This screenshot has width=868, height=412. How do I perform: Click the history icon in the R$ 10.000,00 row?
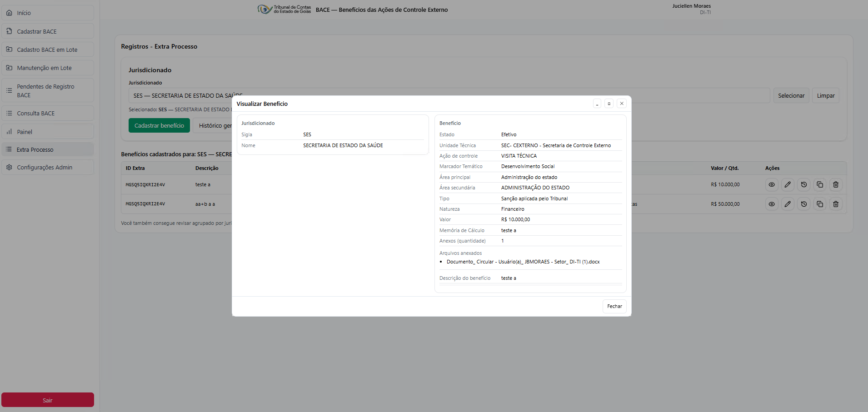[804, 185]
